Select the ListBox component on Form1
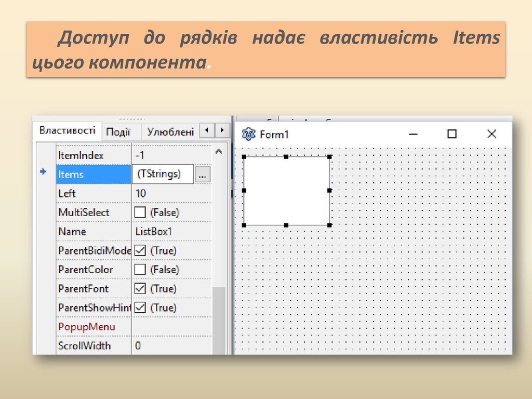532x399 pixels. 287,191
